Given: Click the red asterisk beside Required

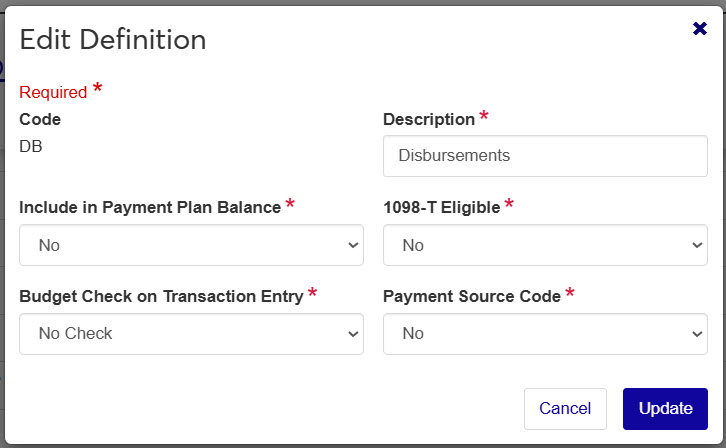Looking at the screenshot, I should click(x=97, y=89).
